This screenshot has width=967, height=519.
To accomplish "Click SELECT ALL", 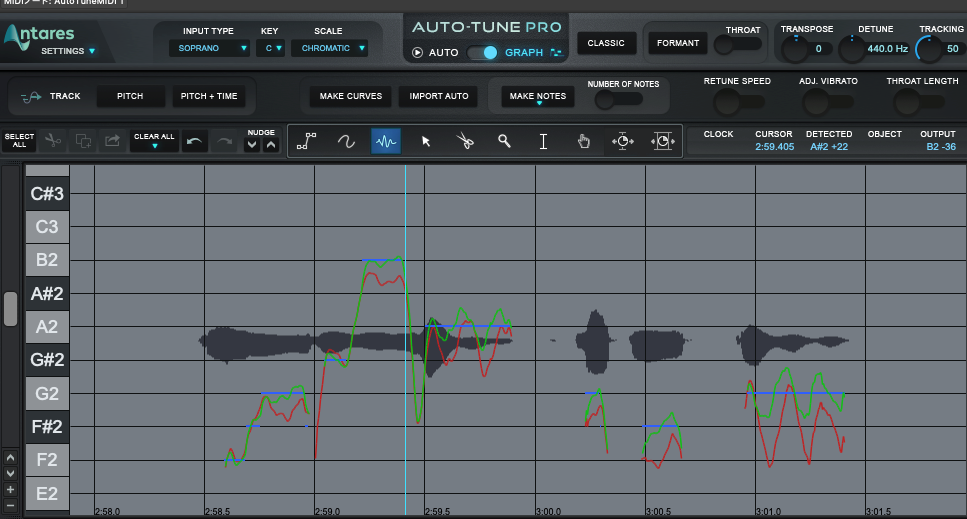I will [19, 141].
